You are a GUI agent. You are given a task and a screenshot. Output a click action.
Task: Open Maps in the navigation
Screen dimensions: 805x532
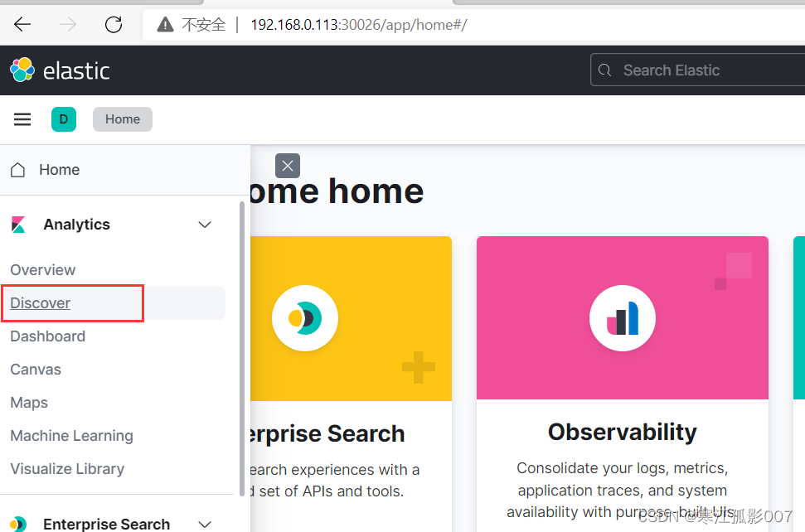[29, 403]
